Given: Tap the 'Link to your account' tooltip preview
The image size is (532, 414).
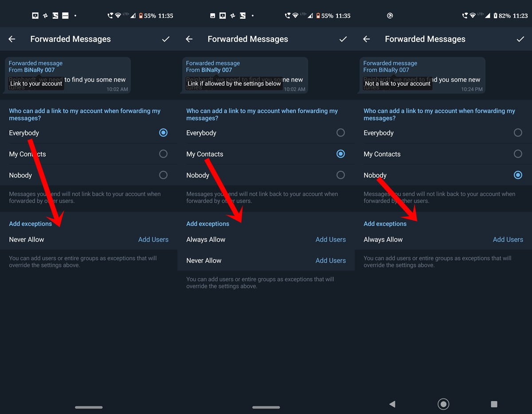Looking at the screenshot, I should (36, 83).
